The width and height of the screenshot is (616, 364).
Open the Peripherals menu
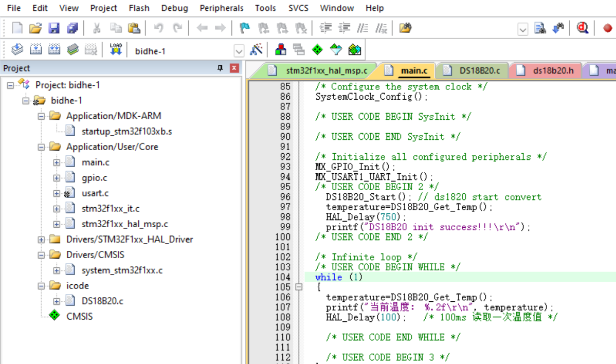pos(221,8)
